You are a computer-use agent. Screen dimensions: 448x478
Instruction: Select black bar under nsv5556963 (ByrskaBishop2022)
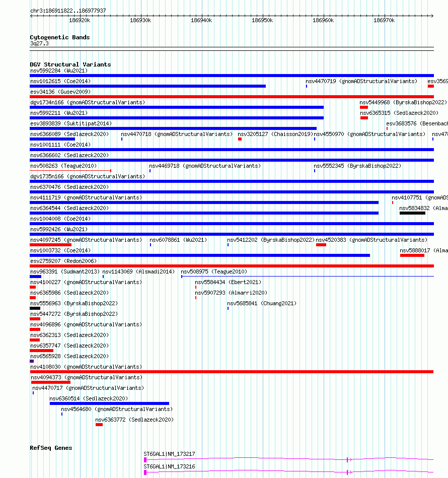coord(35,308)
